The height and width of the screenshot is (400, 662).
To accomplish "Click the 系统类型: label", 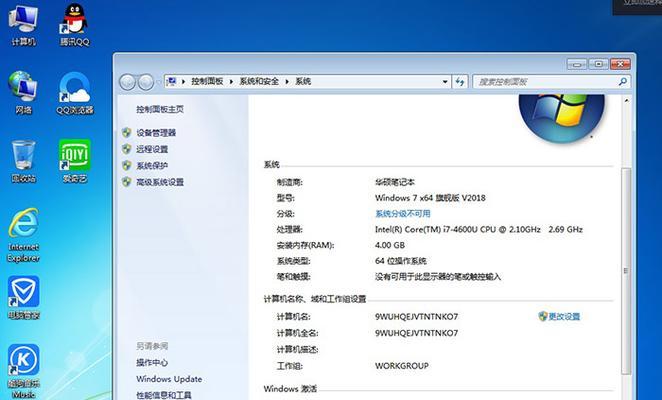I will click(293, 261).
